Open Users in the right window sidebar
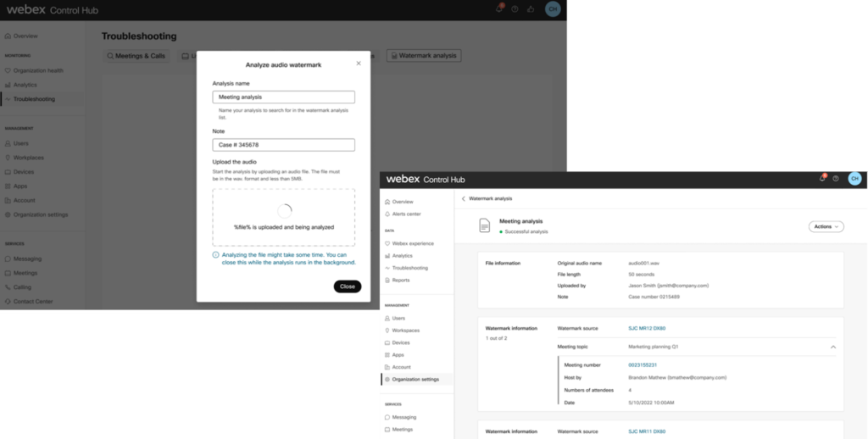Viewport: 868px width, 439px height. click(395, 319)
